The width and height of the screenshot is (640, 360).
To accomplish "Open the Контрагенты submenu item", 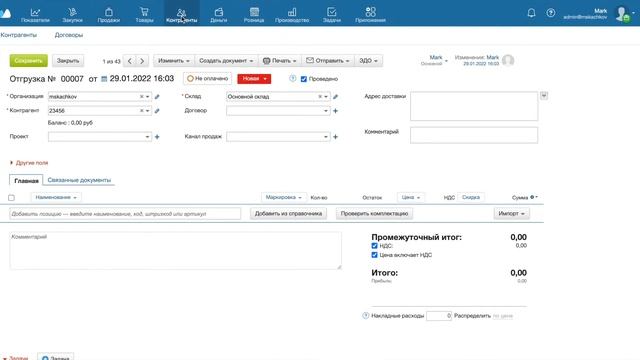I will pos(19,35).
